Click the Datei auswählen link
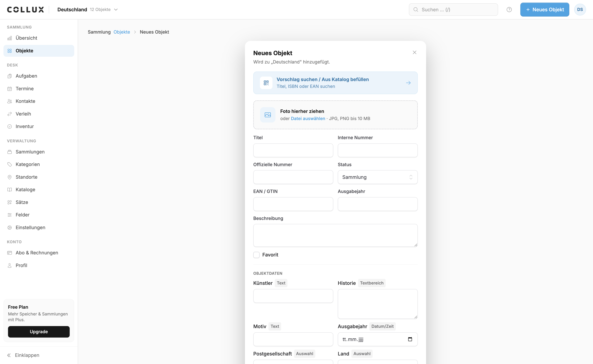 pyautogui.click(x=308, y=118)
